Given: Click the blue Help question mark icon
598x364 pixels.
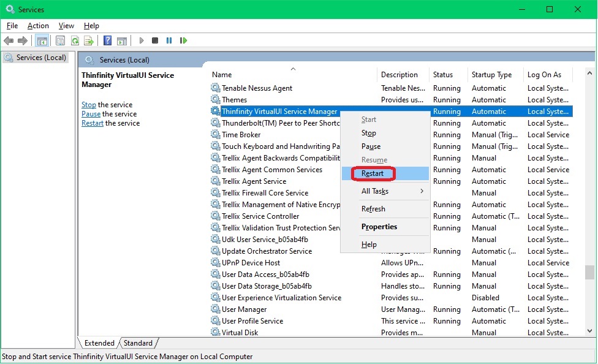Looking at the screenshot, I should [x=108, y=40].
